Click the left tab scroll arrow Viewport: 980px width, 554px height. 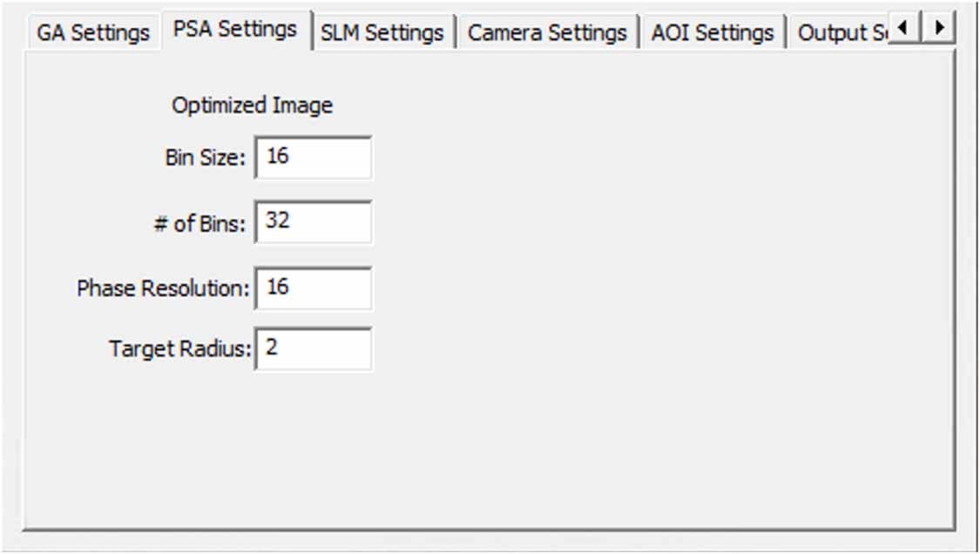pyautogui.click(x=902, y=27)
